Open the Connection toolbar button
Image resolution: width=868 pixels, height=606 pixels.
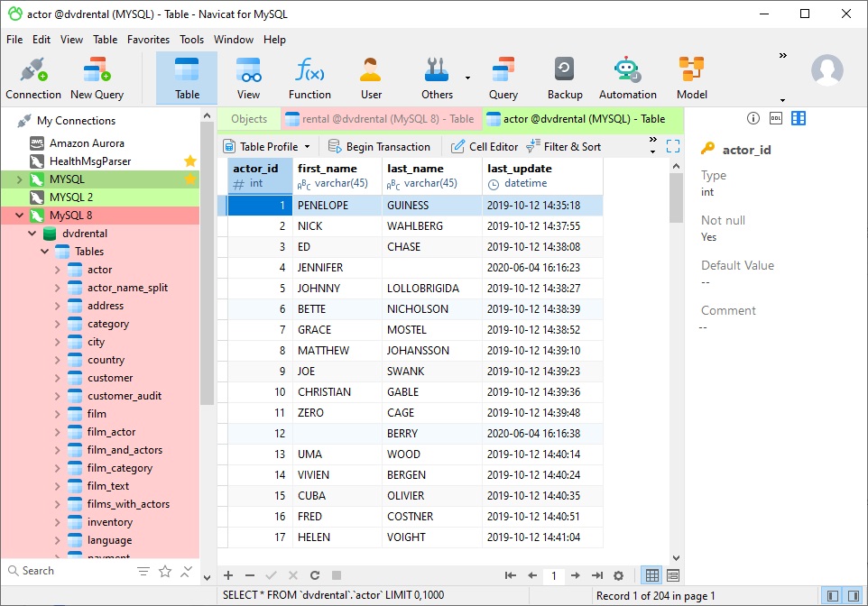pyautogui.click(x=33, y=78)
